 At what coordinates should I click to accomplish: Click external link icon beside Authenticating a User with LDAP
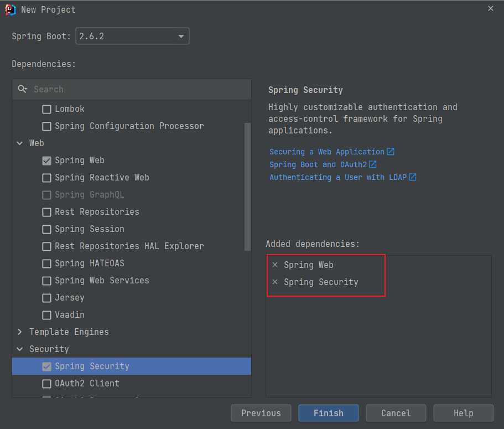tap(412, 177)
